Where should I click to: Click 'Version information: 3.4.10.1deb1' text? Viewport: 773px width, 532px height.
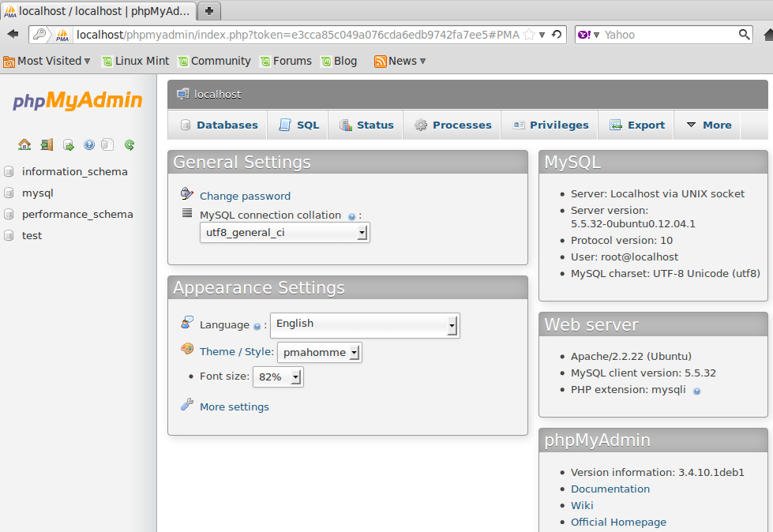[x=658, y=472]
